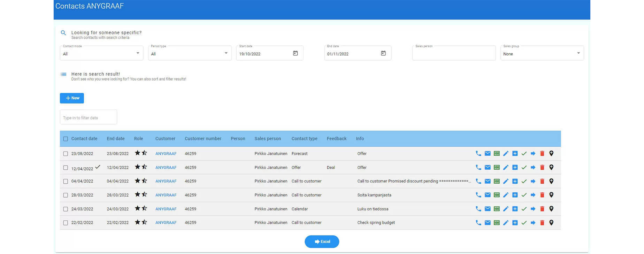Open the Start date calendar picker

pos(295,53)
